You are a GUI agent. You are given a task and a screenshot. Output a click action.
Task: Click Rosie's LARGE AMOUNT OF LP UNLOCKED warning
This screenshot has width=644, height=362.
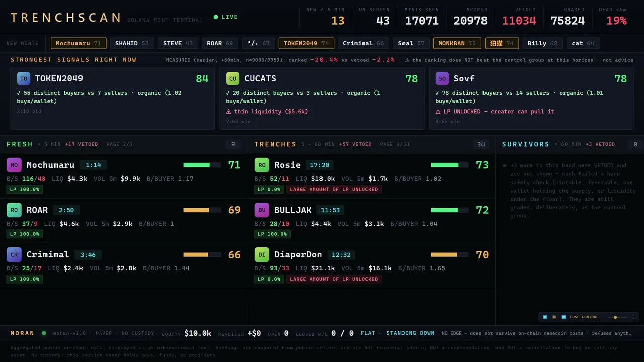click(334, 189)
